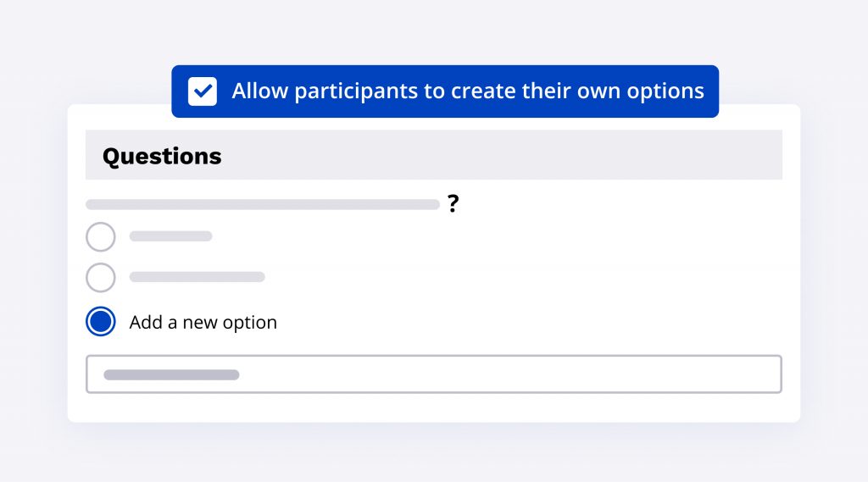
Task: Select the first unselected radio option
Action: point(101,236)
